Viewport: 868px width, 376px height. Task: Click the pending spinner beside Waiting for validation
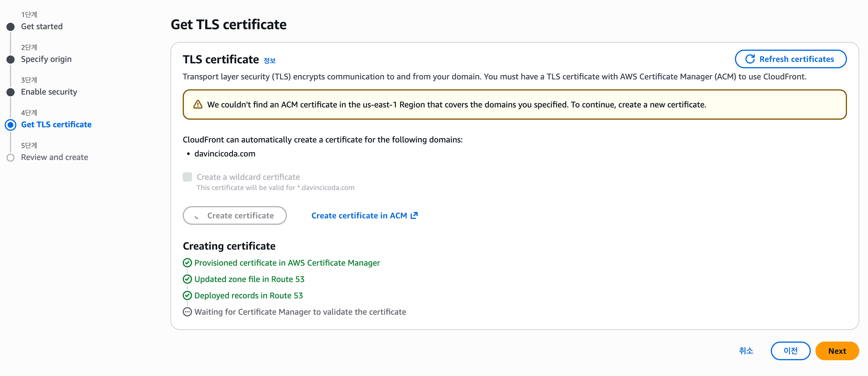tap(187, 312)
